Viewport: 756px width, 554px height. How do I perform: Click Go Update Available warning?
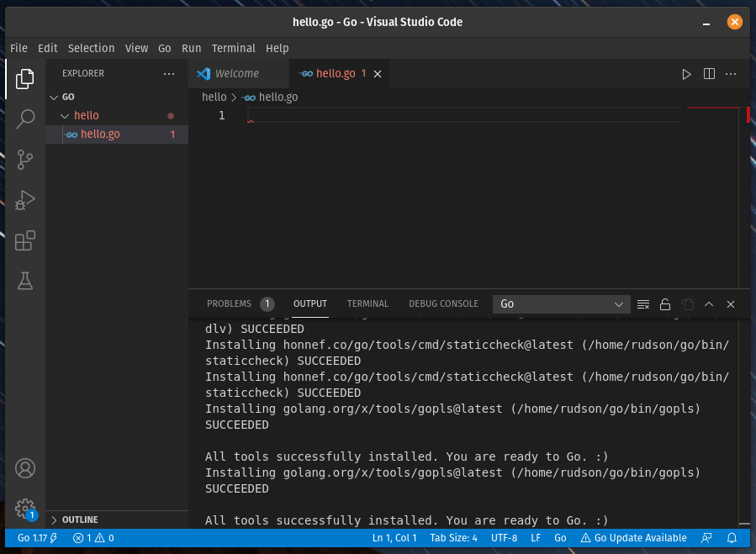pos(633,538)
